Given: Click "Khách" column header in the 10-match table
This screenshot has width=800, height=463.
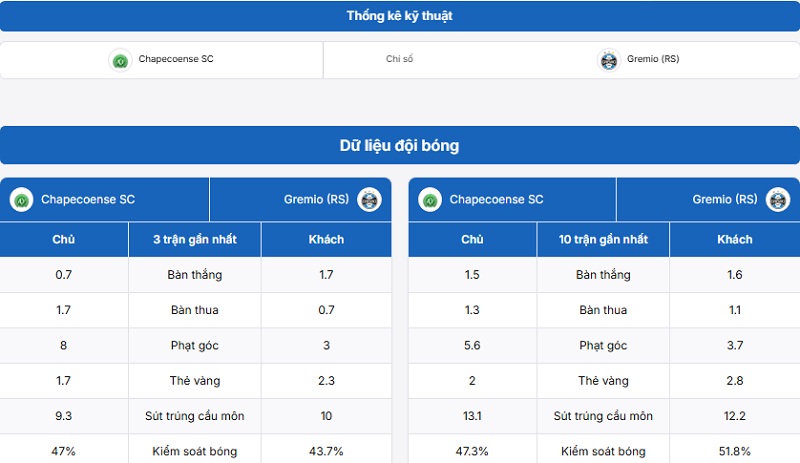Looking at the screenshot, I should click(x=734, y=240).
